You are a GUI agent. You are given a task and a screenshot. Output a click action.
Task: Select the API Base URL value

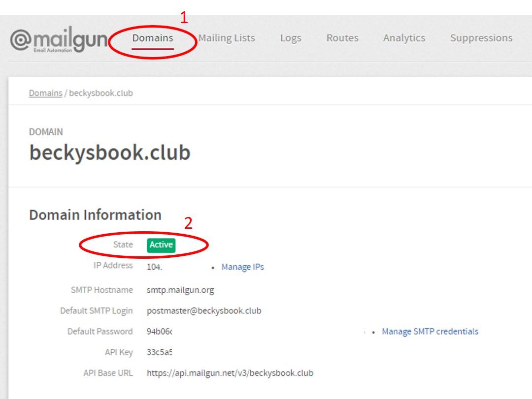(x=230, y=373)
